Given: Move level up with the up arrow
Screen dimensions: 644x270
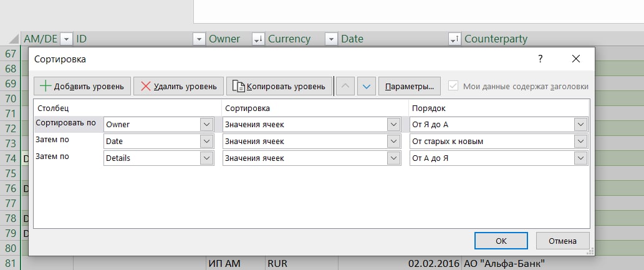Looking at the screenshot, I should point(345,86).
